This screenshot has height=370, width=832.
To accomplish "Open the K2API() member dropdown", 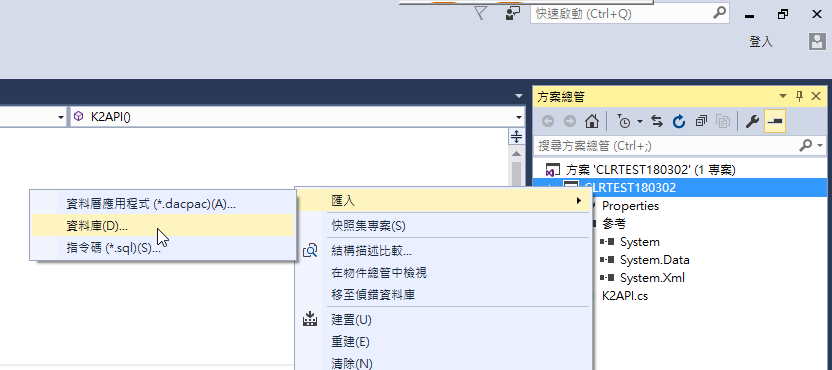I will (x=298, y=117).
